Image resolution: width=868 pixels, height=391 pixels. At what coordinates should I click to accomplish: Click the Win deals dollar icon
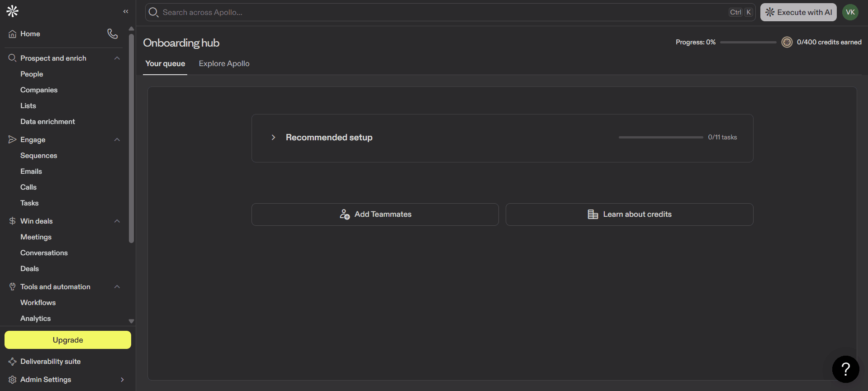click(12, 221)
